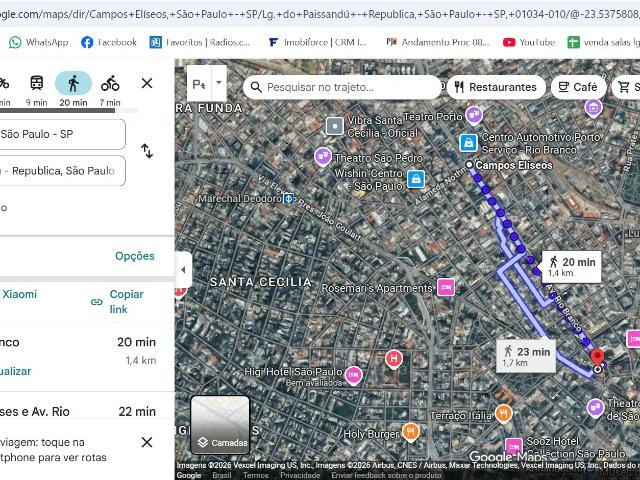Click the Terraço Itália restaurant marker
This screenshot has height=480, width=640.
(x=504, y=413)
